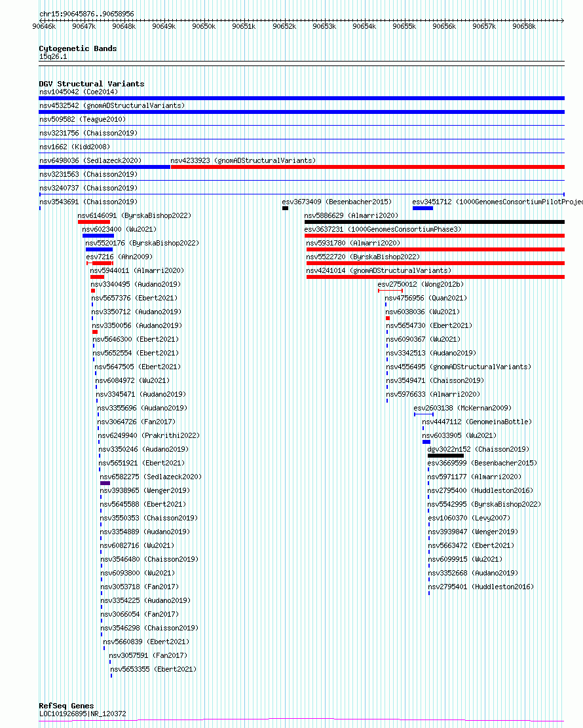Screen dimensions: 583x728
Task: Click chr15:90645876..90658956 coordinates text
Action: [86, 14]
